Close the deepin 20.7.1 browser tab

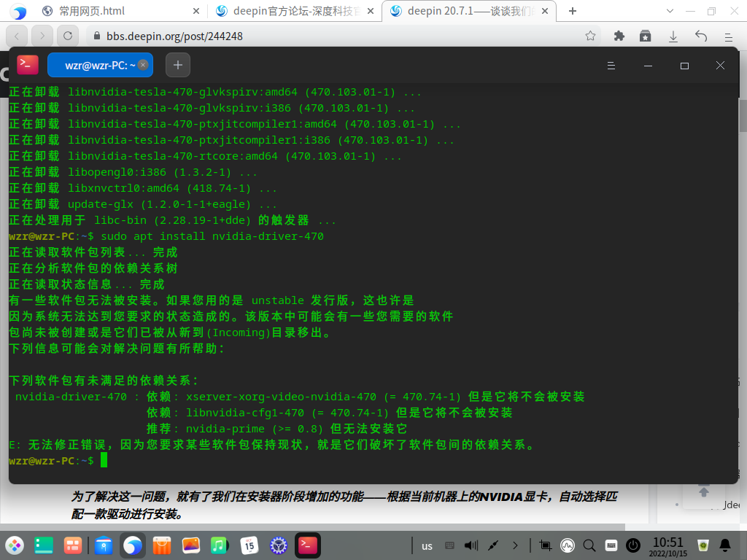coord(545,11)
